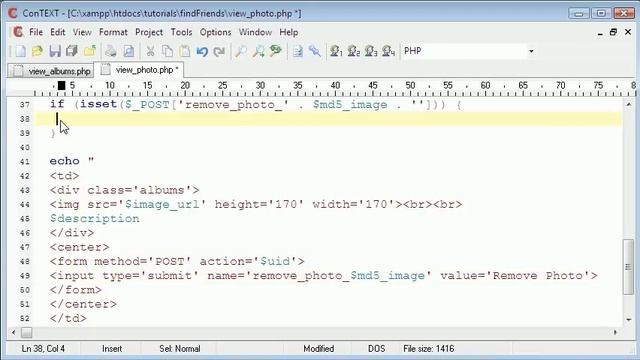Run user command 4 icon

(x=388, y=51)
